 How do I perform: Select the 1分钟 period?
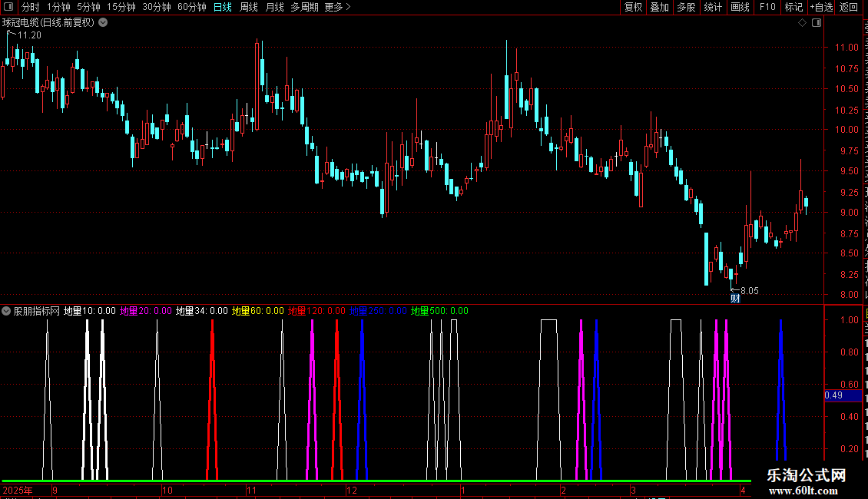tap(58, 7)
